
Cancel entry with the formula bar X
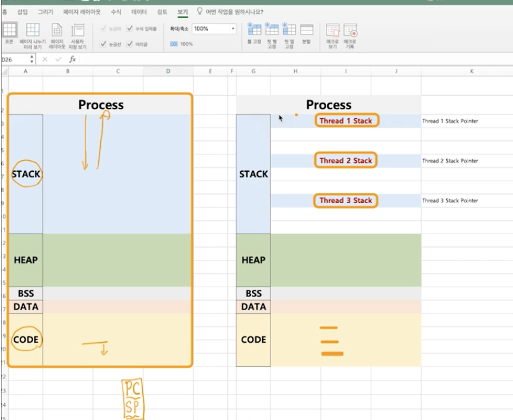[x=45, y=59]
